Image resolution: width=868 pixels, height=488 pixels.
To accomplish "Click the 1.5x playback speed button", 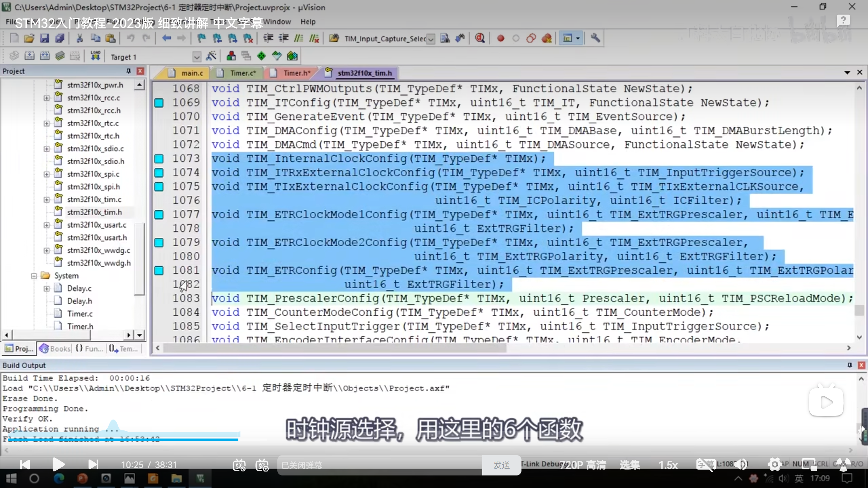I will point(668,465).
